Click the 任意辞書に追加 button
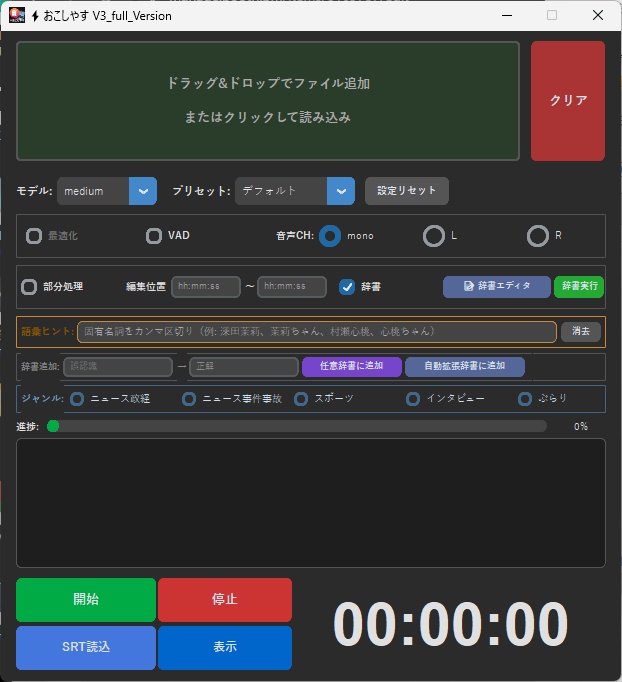Image resolution: width=622 pixels, height=682 pixels. (x=351, y=367)
